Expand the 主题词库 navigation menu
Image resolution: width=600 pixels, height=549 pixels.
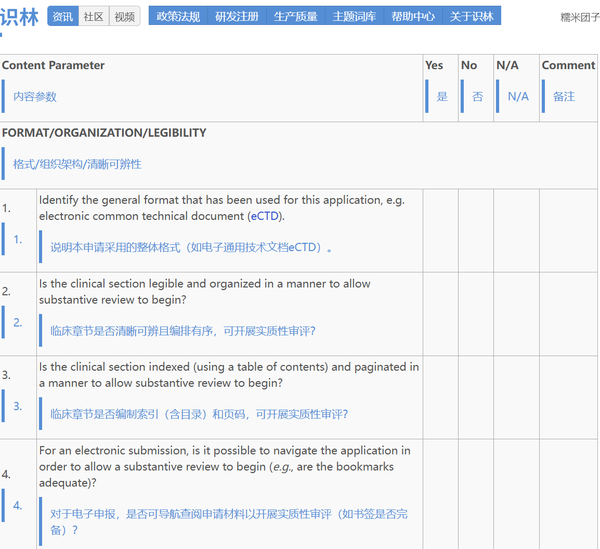click(x=353, y=17)
